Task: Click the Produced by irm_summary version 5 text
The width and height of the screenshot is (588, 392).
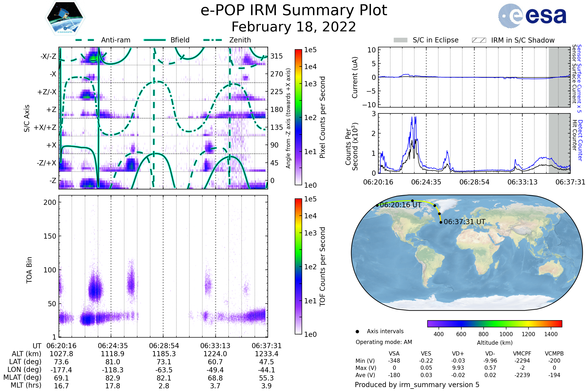Action: tap(417, 384)
